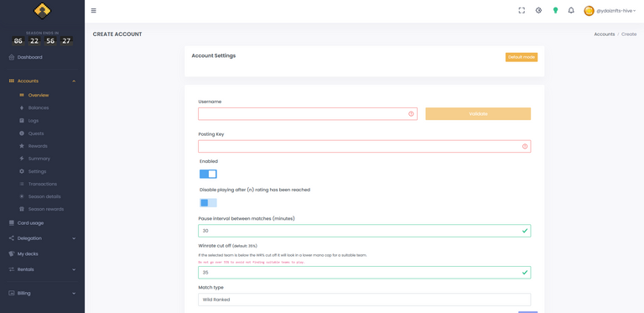Click the app logo in sidebar
Viewport: 644px width, 313px height.
(42, 11)
